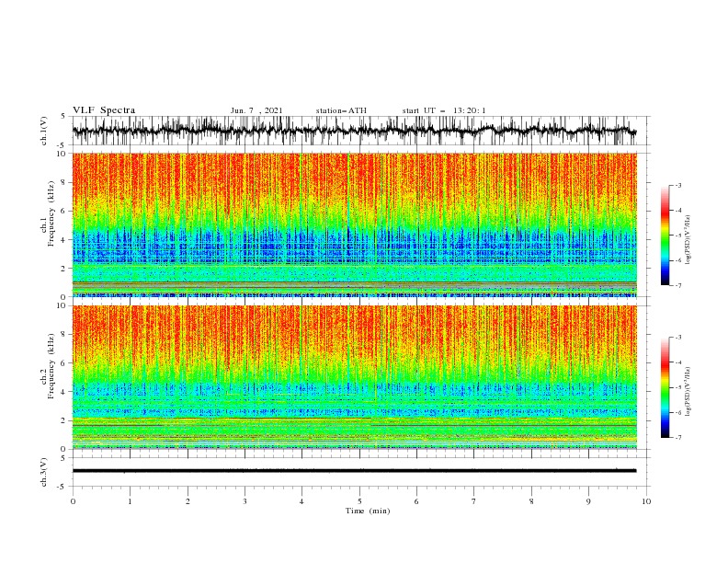Click the "-3" label on ch.2 colorbar

(678, 338)
